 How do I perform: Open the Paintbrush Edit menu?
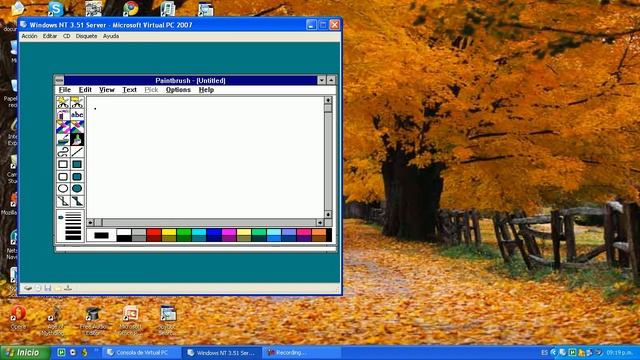(x=85, y=90)
